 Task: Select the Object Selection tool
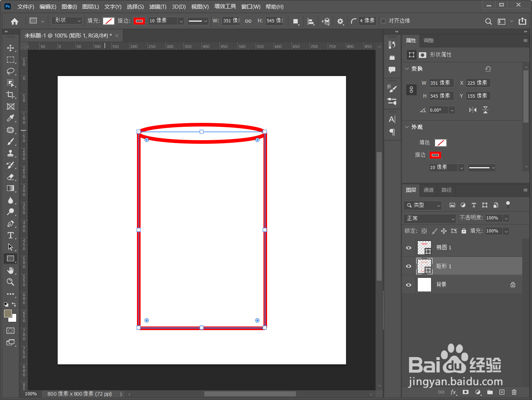(x=10, y=83)
